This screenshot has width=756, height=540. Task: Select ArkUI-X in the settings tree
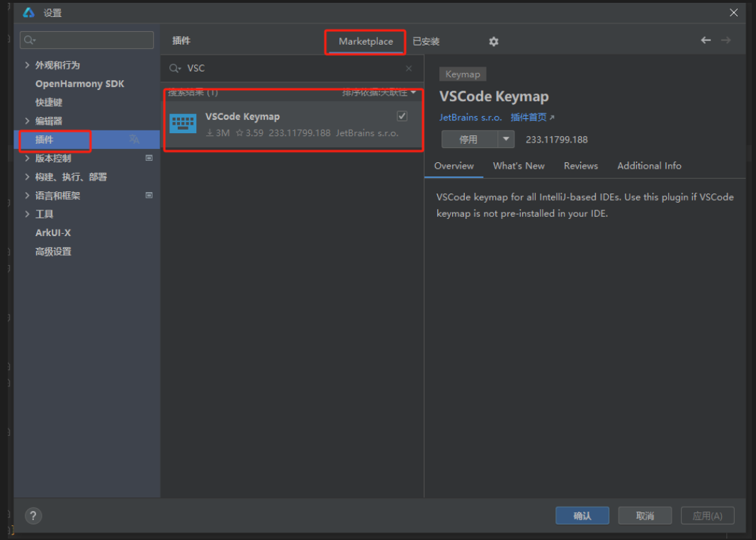53,233
